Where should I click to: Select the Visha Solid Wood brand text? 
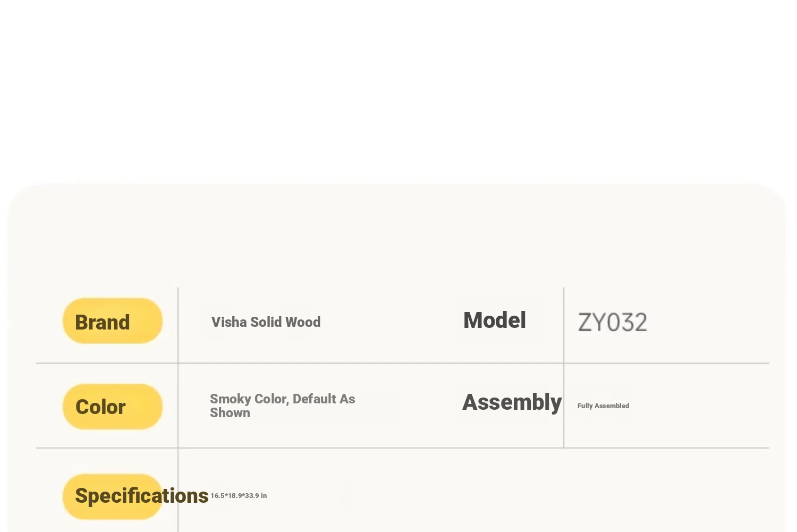[x=266, y=322]
